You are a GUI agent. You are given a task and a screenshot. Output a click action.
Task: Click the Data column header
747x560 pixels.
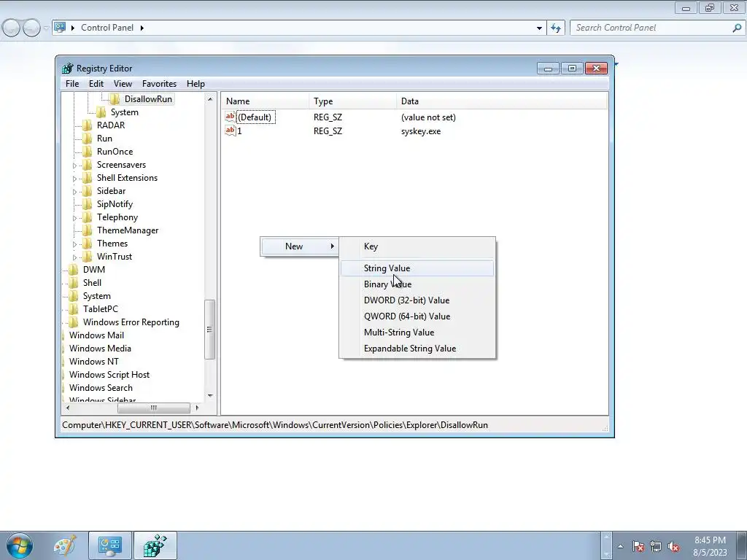pyautogui.click(x=501, y=101)
